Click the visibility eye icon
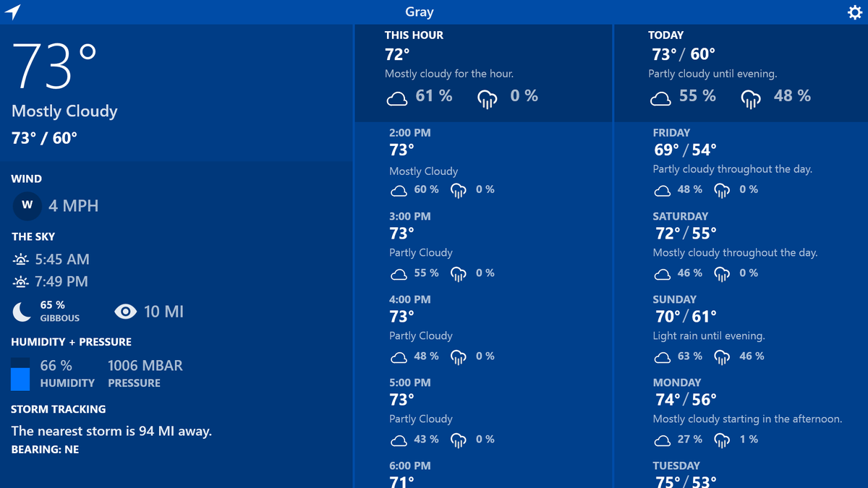 [125, 311]
